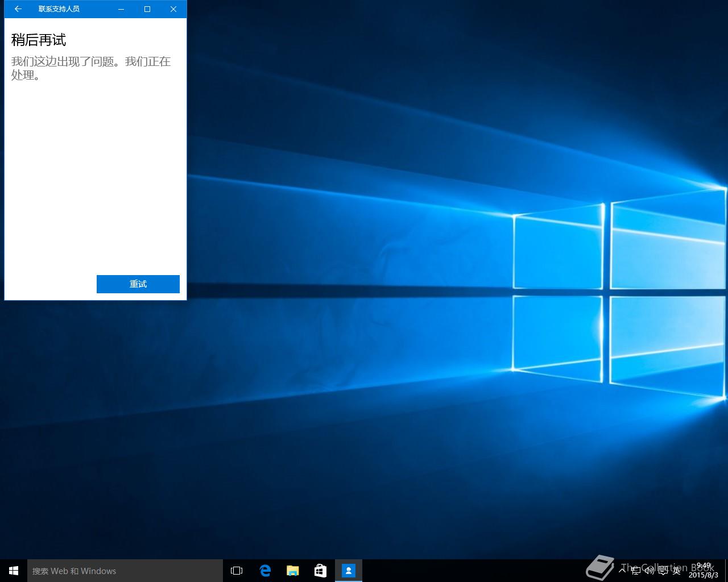
Task: Open the network status tray icon
Action: pyautogui.click(x=636, y=571)
